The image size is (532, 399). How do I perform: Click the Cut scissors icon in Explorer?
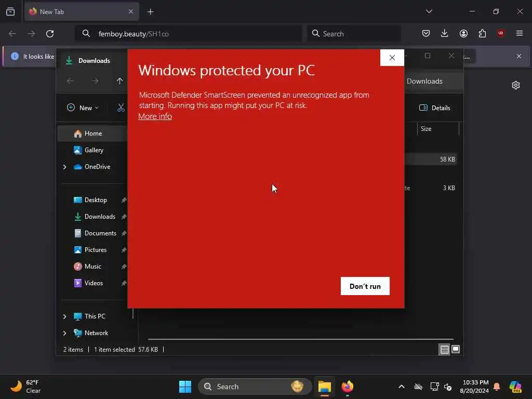click(121, 108)
